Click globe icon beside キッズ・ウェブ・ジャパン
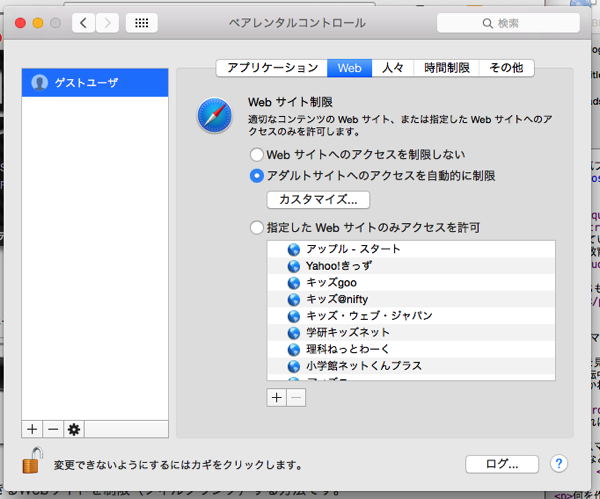This screenshot has width=600, height=499. tap(293, 316)
